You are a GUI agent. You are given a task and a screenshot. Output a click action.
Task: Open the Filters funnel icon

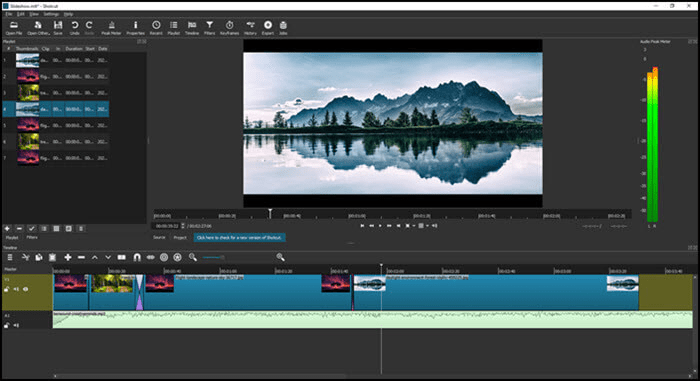209,28
